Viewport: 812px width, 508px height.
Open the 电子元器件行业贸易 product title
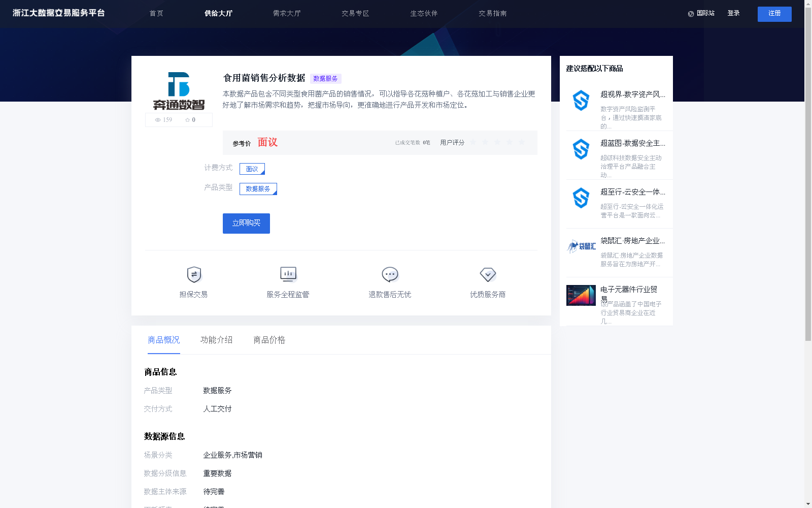click(629, 294)
